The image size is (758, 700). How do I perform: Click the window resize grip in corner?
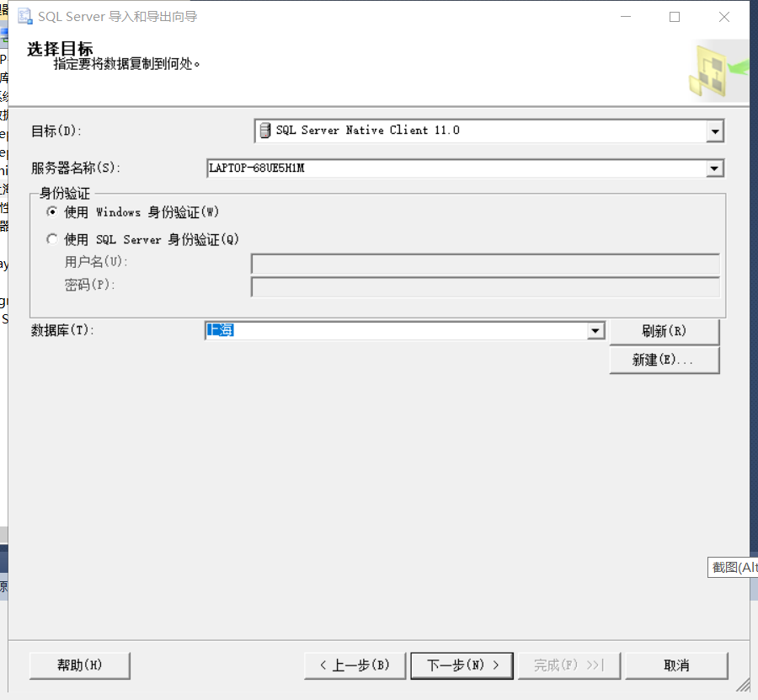[743, 685]
